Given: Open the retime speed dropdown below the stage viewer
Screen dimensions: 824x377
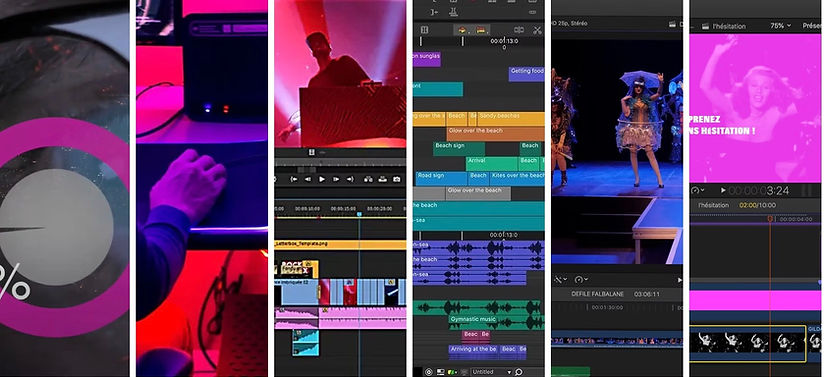Looking at the screenshot, I should [x=581, y=279].
